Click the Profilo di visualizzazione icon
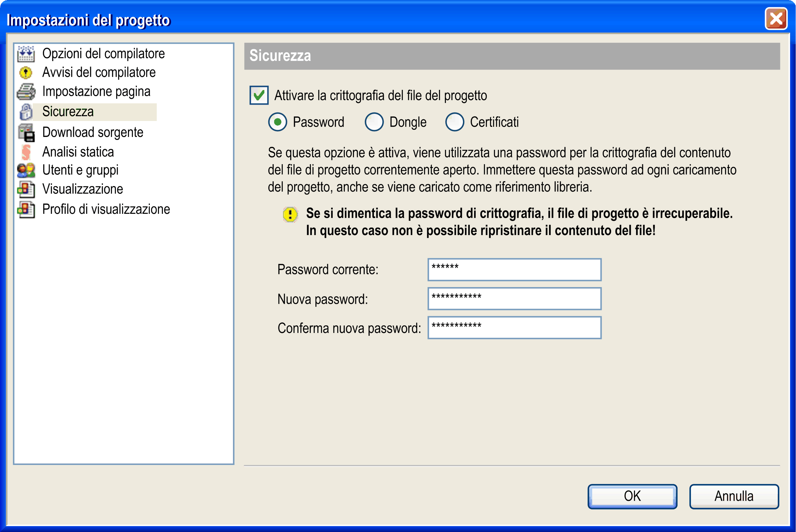This screenshot has height=532, width=796. click(x=26, y=209)
